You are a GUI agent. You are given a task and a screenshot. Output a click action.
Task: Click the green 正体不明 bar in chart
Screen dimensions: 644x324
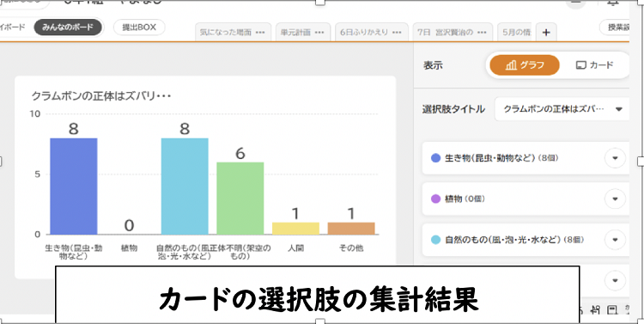[x=240, y=199]
